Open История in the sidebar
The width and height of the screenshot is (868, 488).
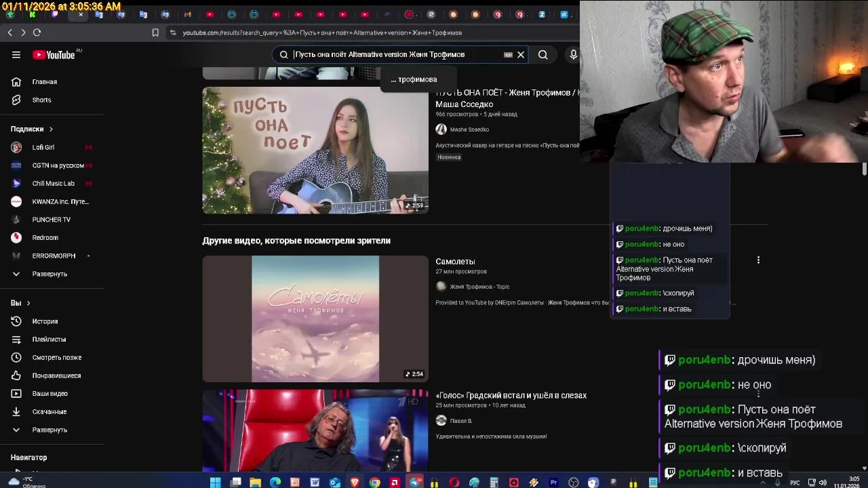[x=52, y=321]
